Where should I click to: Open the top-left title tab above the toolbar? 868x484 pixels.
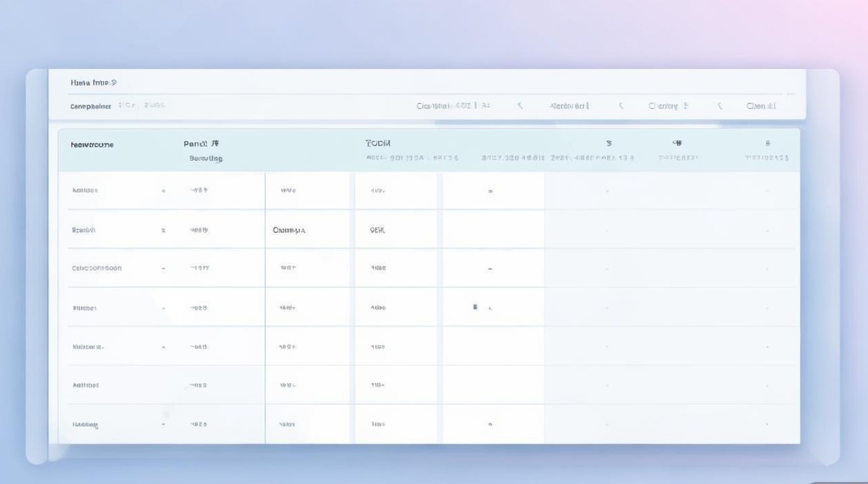pos(94,83)
